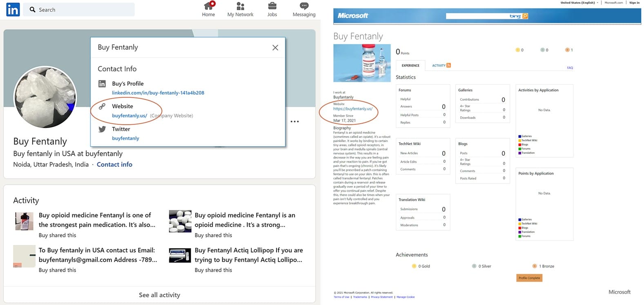Click the LinkedIn icon beside Buy's Profile
644x305 pixels.
tap(102, 84)
